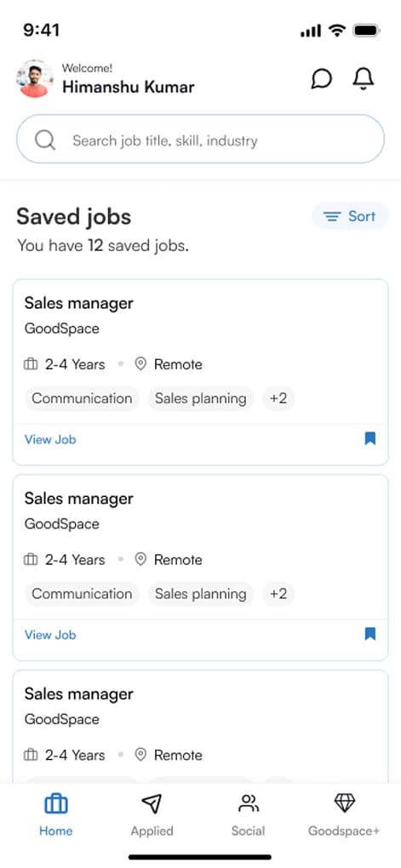The width and height of the screenshot is (401, 868).
Task: Click View Job on the first card
Action: click(50, 440)
